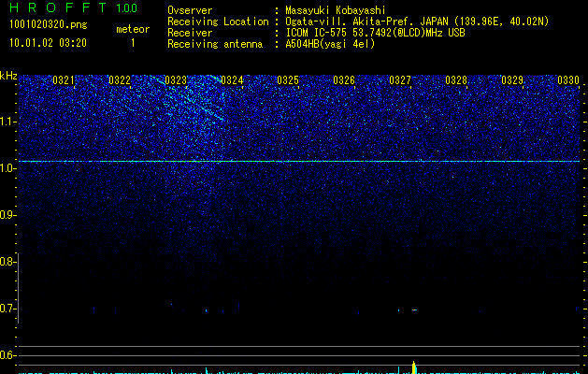Click the 0329 time marker

pyautogui.click(x=512, y=80)
